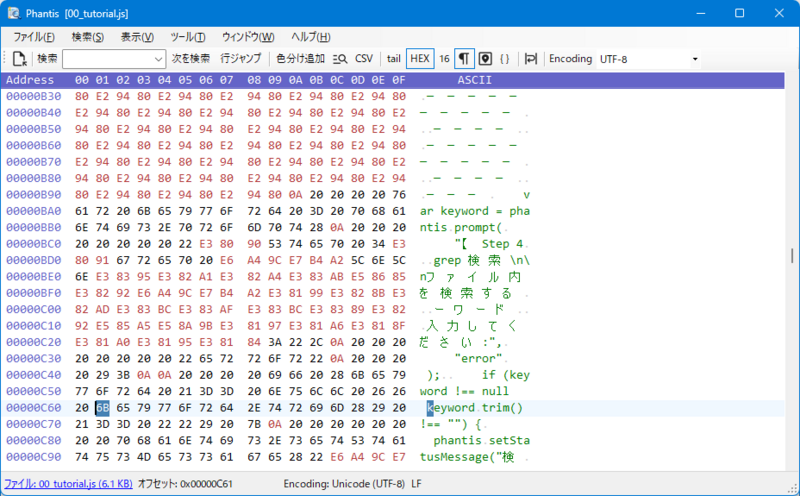The image size is (800, 496).
Task: Click the filter search magnifier icon
Action: point(340,59)
